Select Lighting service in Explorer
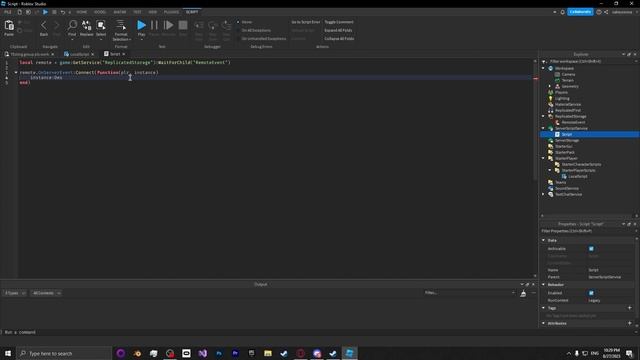This screenshot has height=360, width=640. [x=562, y=98]
